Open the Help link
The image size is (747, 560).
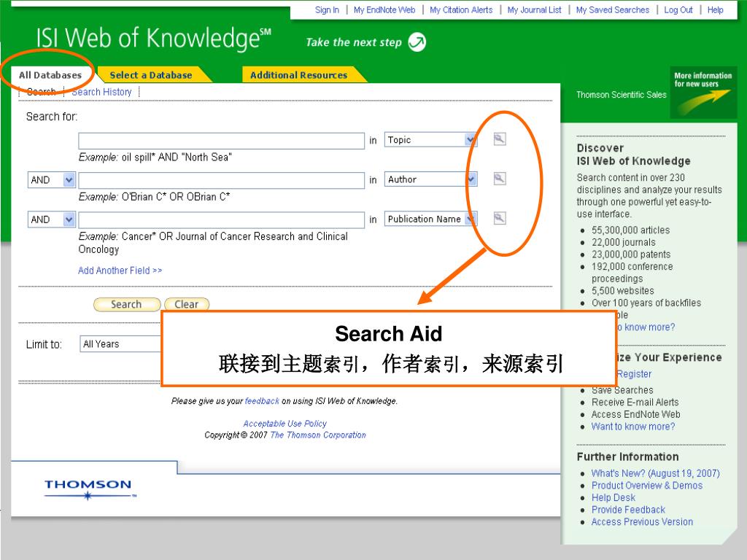click(x=715, y=9)
